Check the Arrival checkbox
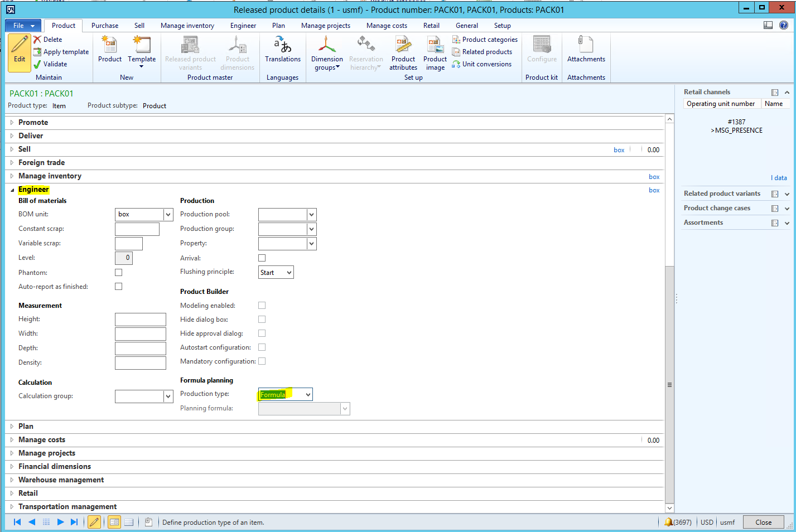This screenshot has height=532, width=796. pyautogui.click(x=262, y=258)
